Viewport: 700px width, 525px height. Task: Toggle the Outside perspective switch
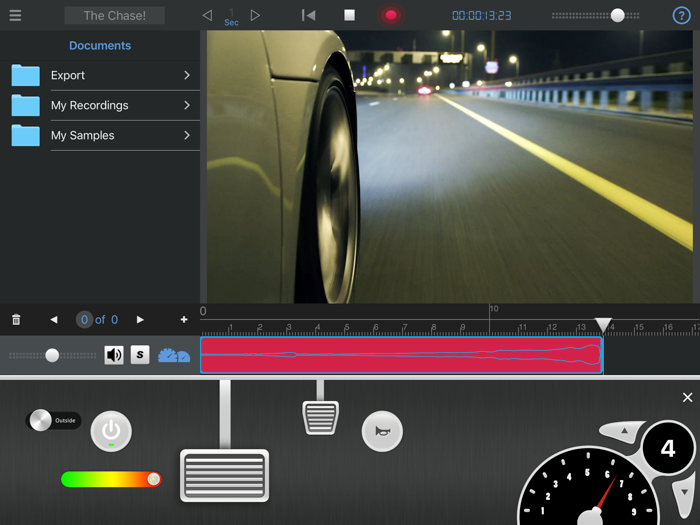pos(53,420)
